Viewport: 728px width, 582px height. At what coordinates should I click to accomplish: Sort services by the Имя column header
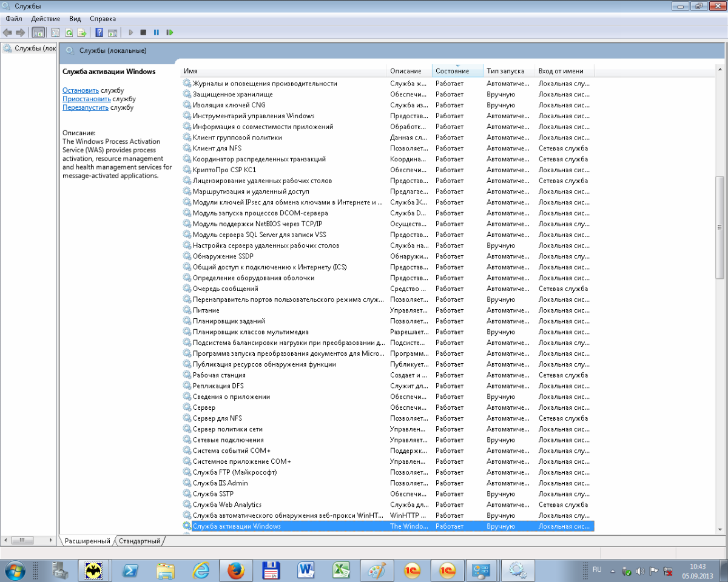(x=283, y=71)
